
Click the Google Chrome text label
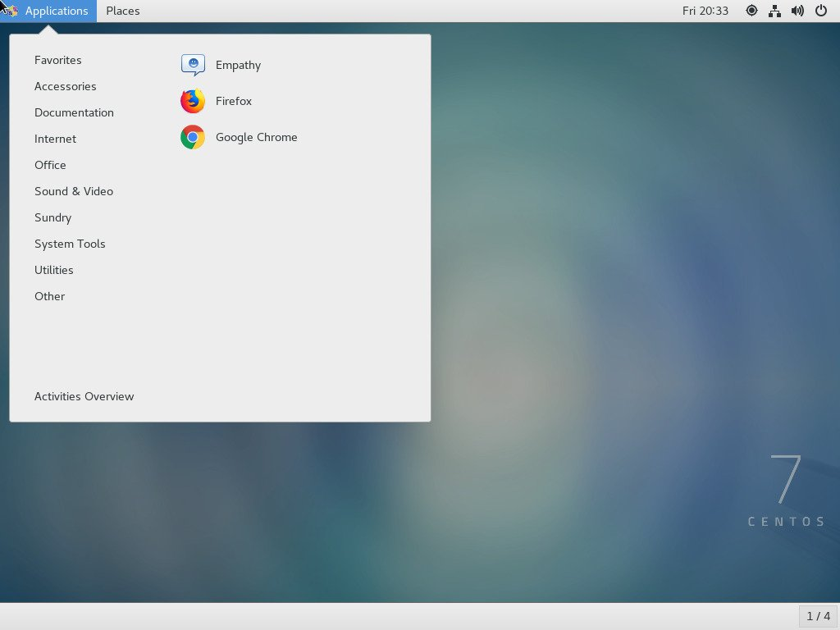[x=257, y=137]
